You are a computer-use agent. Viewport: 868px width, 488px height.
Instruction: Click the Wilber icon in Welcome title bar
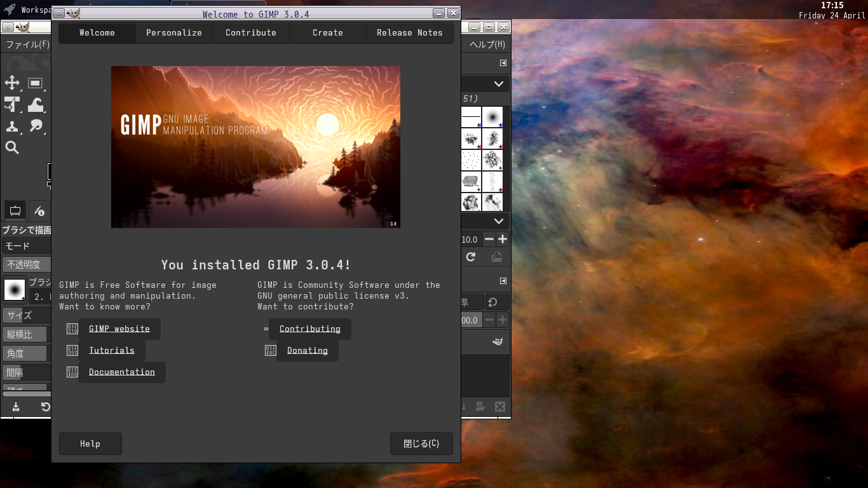(74, 13)
